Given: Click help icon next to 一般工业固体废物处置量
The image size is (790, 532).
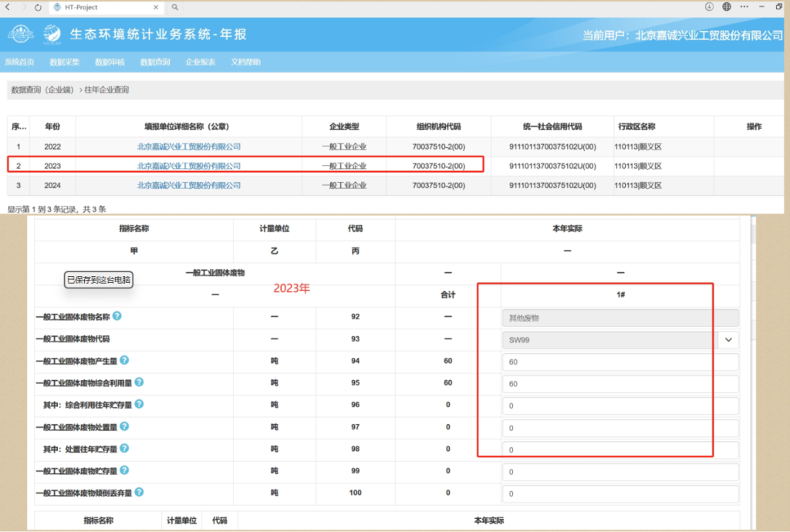Looking at the screenshot, I should point(124,426).
